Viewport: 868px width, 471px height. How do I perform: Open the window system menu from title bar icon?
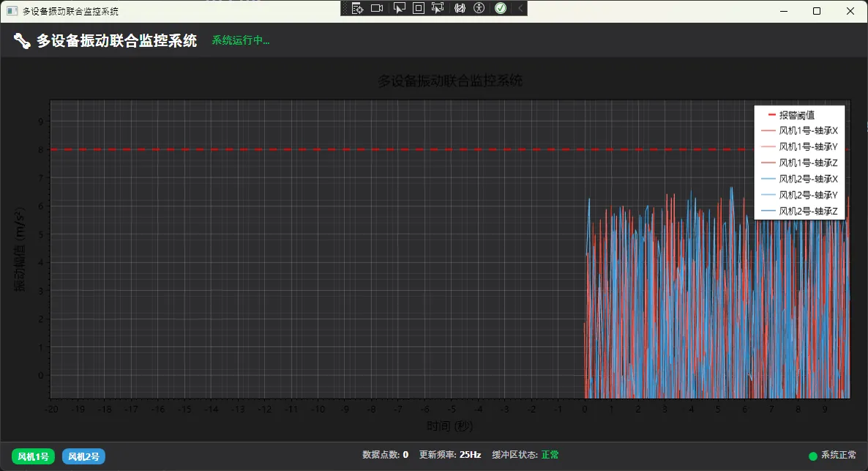click(x=12, y=11)
